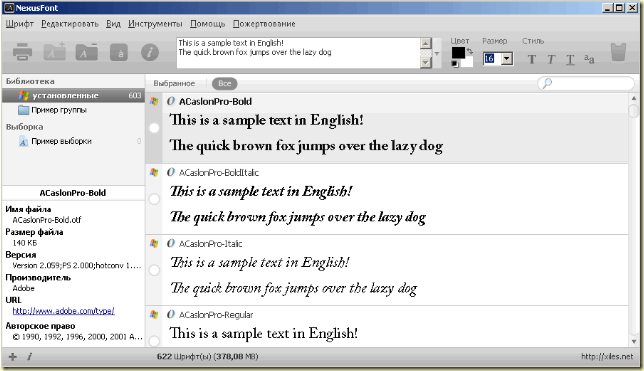Click OpenType icon next to ACaslonPro-Regular

[x=170, y=314]
